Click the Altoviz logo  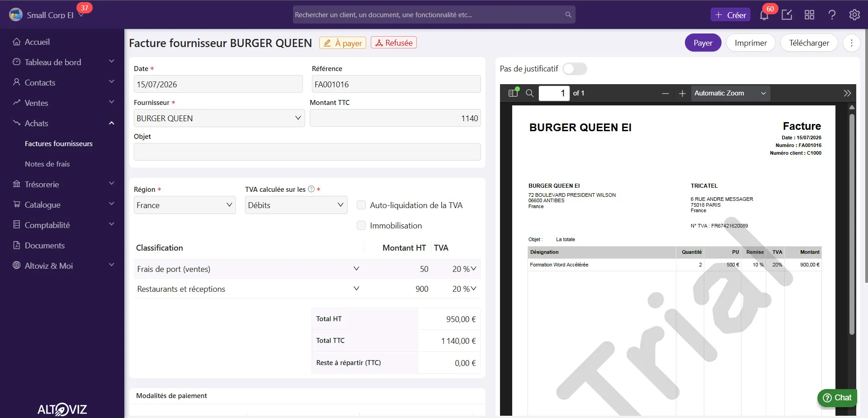coord(62,409)
